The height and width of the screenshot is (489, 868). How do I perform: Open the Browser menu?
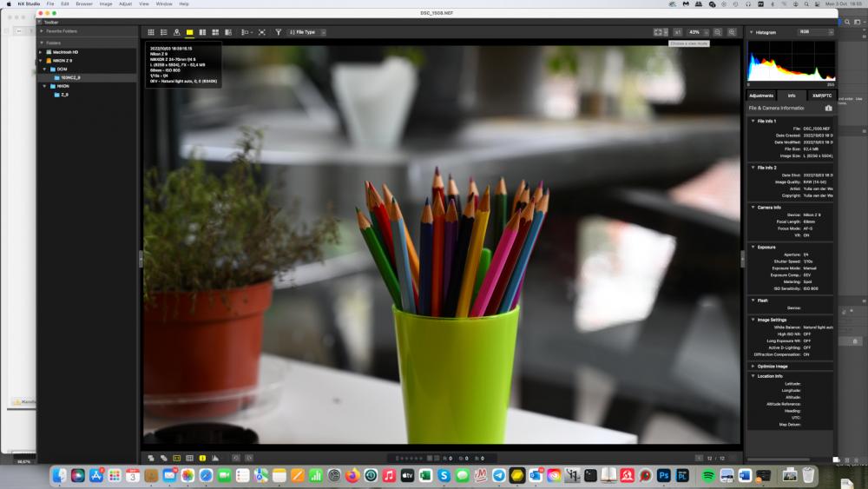tap(84, 3)
